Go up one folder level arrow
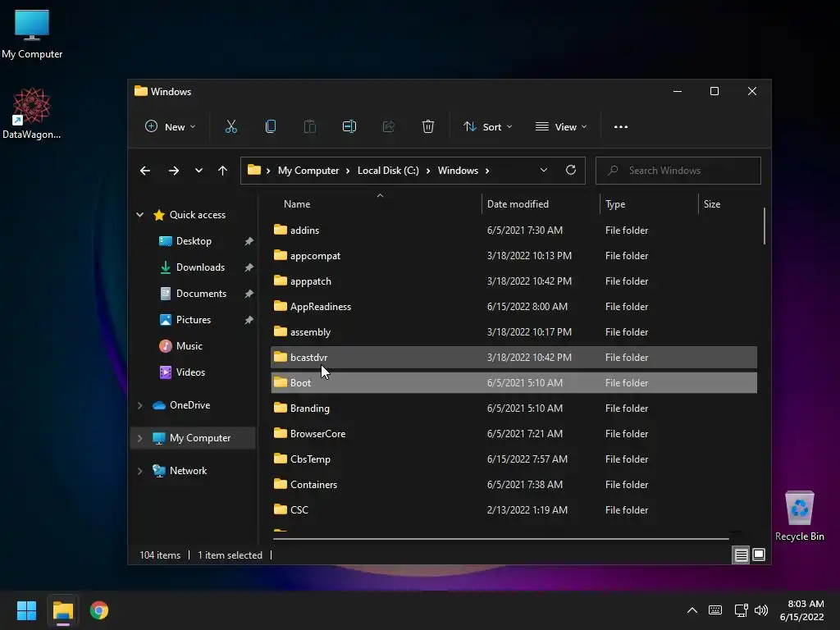840x630 pixels. coord(223,171)
